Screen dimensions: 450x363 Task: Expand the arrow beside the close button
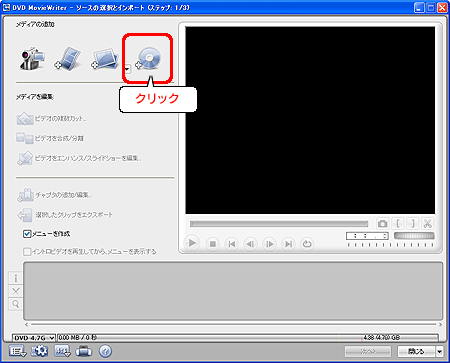[440, 351]
